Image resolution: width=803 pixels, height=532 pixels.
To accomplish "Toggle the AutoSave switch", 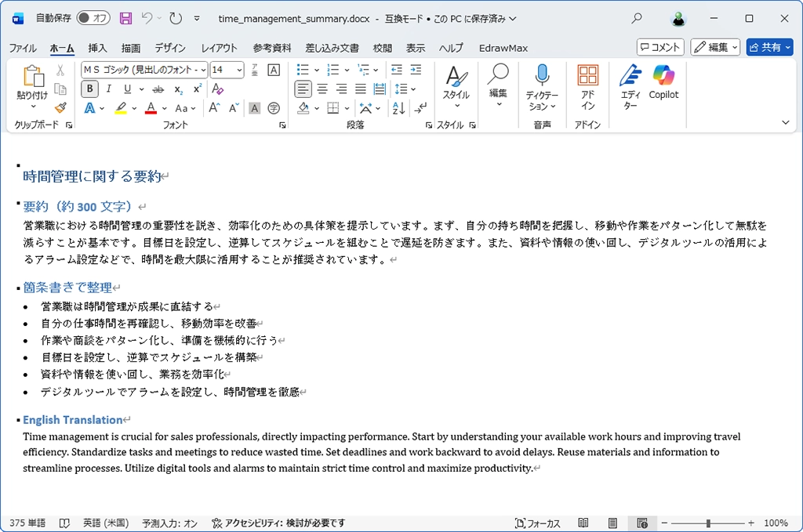I will 93,18.
